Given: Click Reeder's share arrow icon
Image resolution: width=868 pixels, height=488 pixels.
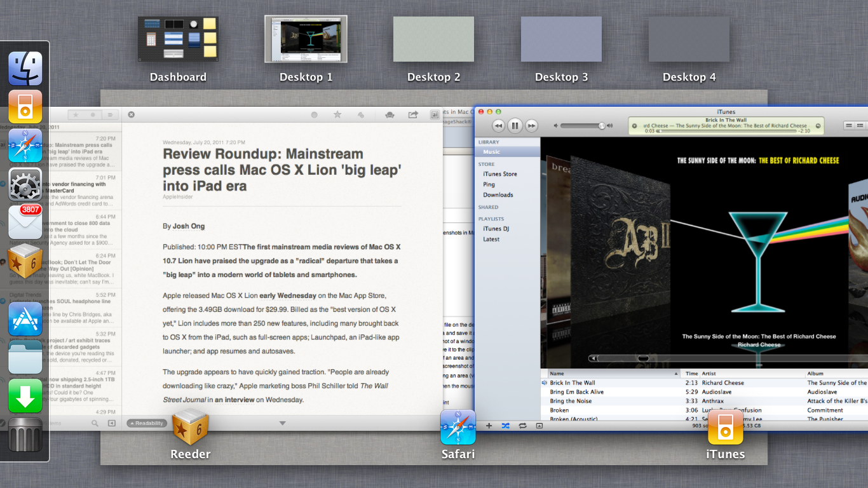Looking at the screenshot, I should (413, 115).
